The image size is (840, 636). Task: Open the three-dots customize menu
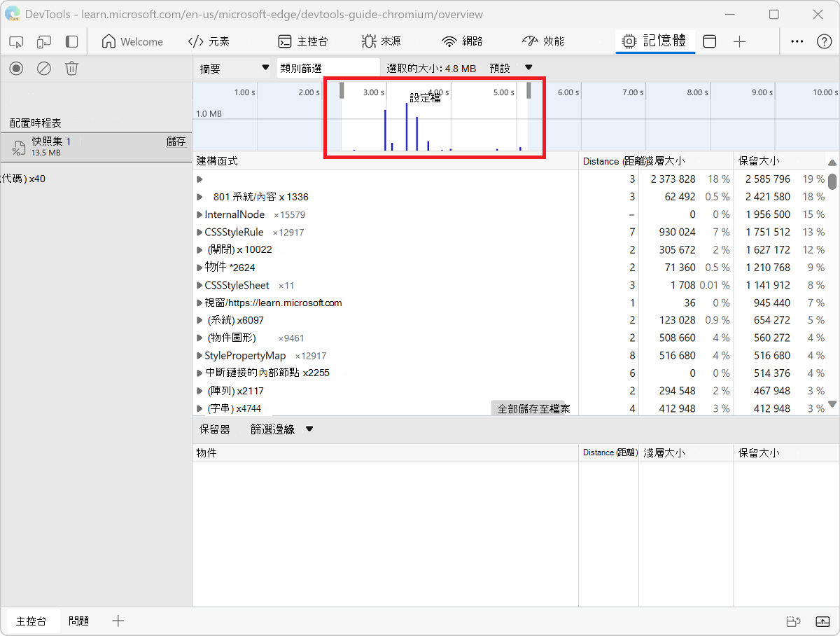pos(797,42)
